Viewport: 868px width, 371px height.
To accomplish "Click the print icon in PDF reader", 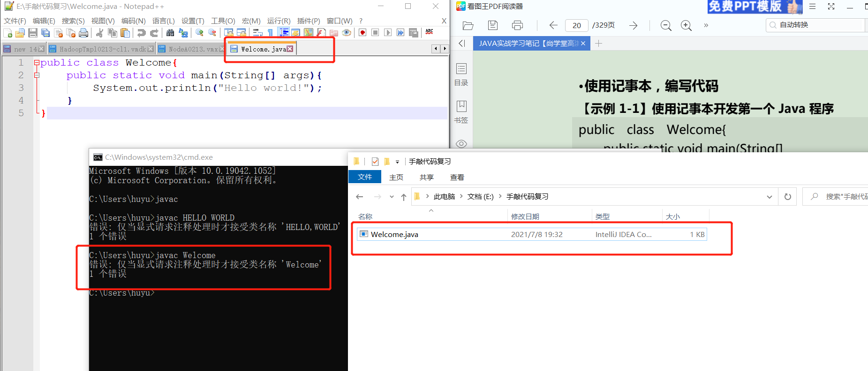I will tap(517, 25).
